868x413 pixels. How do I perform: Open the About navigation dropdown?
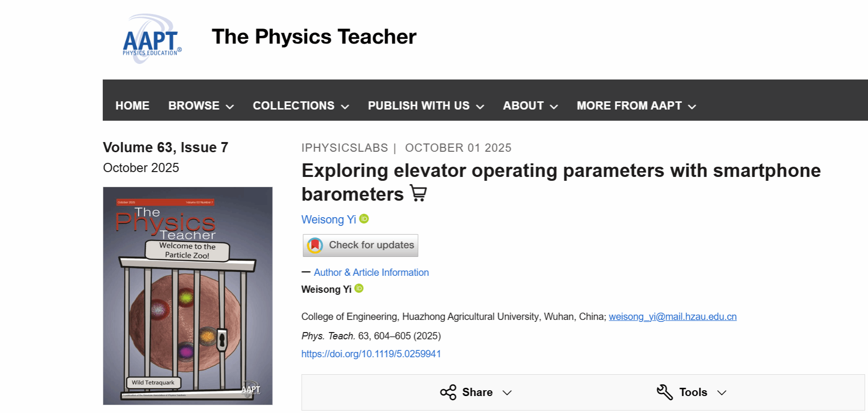tap(530, 106)
